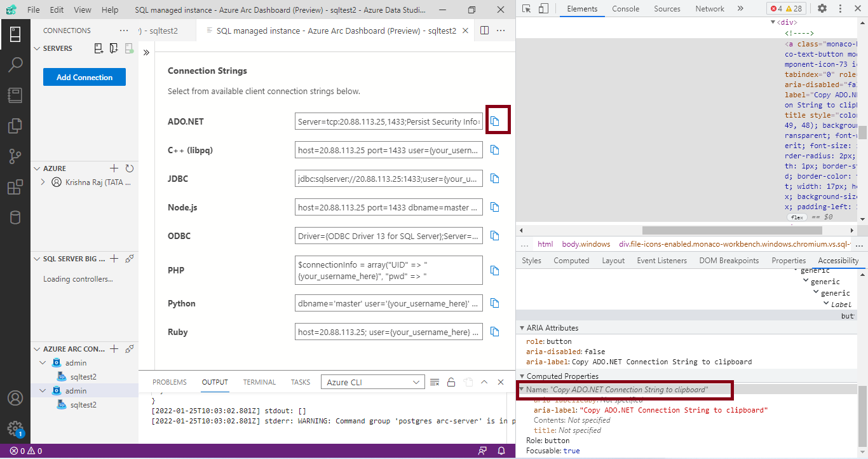Viewport: 868px width, 459px height.
Task: Open the Extensions view
Action: tap(15, 187)
